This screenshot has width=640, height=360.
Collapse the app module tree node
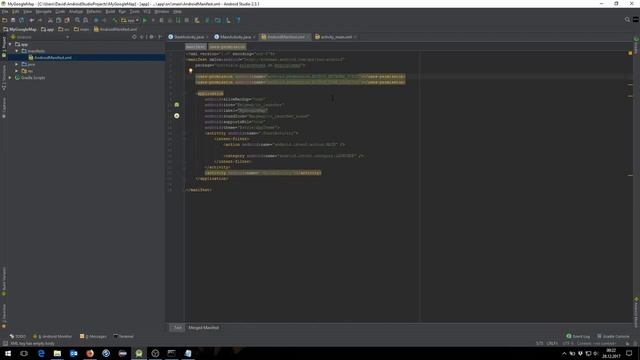pyautogui.click(x=10, y=44)
